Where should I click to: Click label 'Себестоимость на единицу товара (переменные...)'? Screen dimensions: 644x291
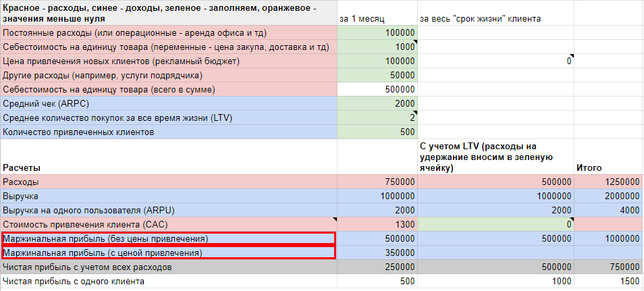coord(169,47)
